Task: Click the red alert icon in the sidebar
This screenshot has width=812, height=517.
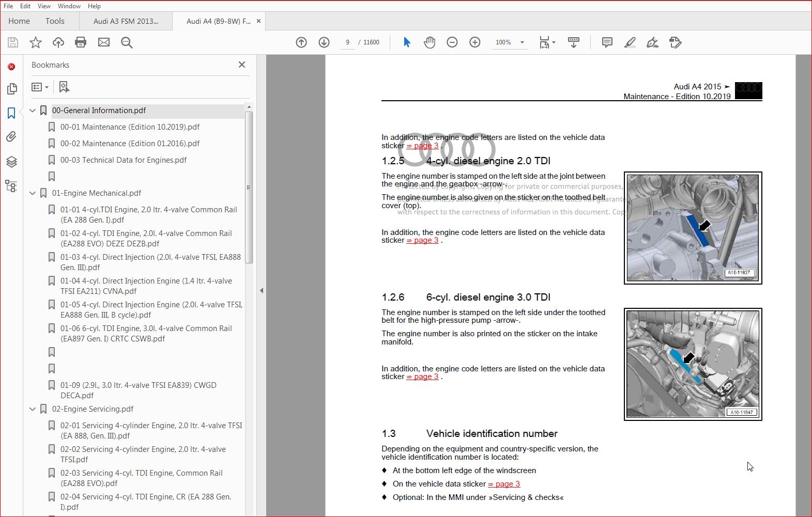Action: (x=11, y=67)
